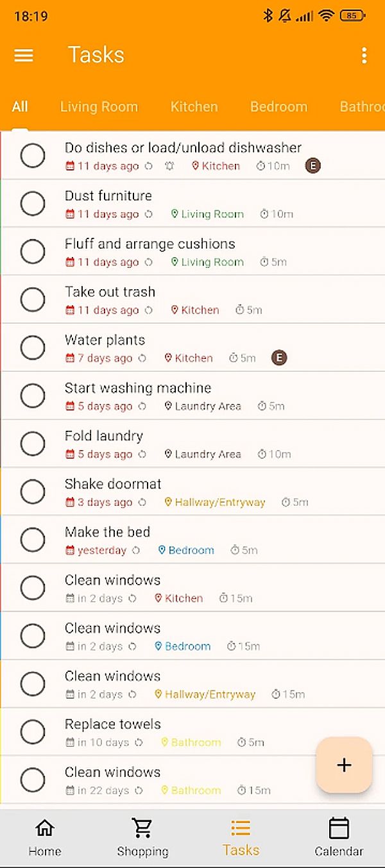Switch to the Calendar view
The height and width of the screenshot is (868, 385).
tap(339, 837)
